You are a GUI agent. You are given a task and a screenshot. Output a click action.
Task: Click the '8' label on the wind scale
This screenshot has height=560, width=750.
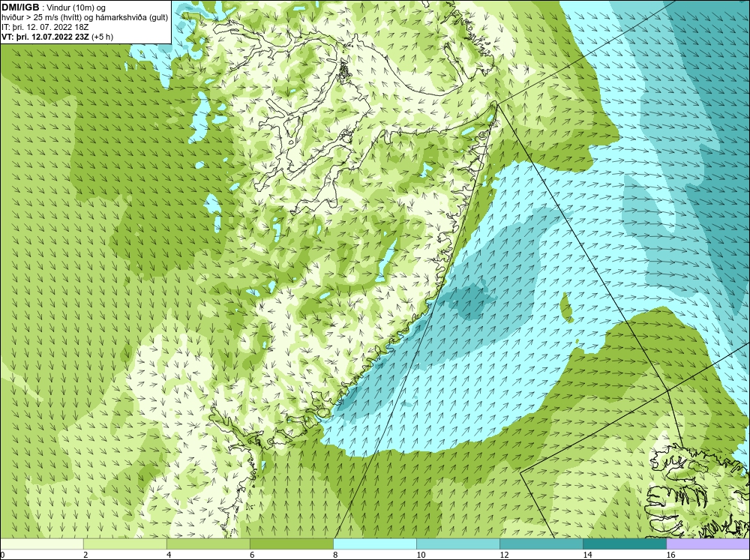coord(335,555)
